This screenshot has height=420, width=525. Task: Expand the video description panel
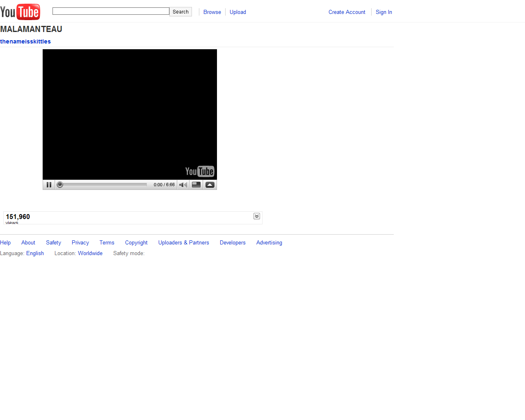256,216
